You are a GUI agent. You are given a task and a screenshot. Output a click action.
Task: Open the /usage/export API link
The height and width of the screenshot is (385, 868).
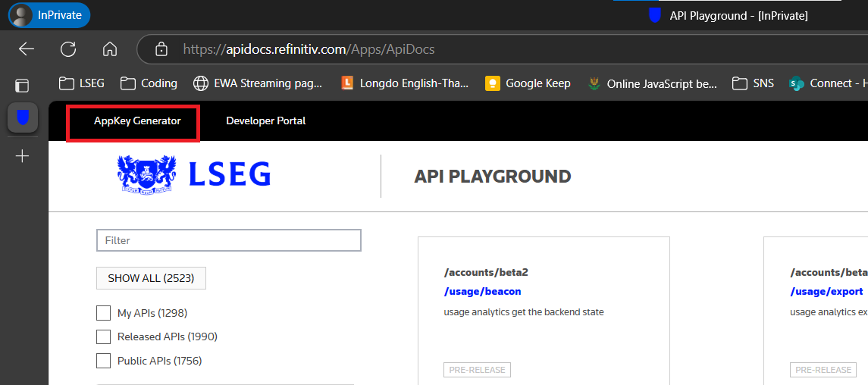point(826,292)
